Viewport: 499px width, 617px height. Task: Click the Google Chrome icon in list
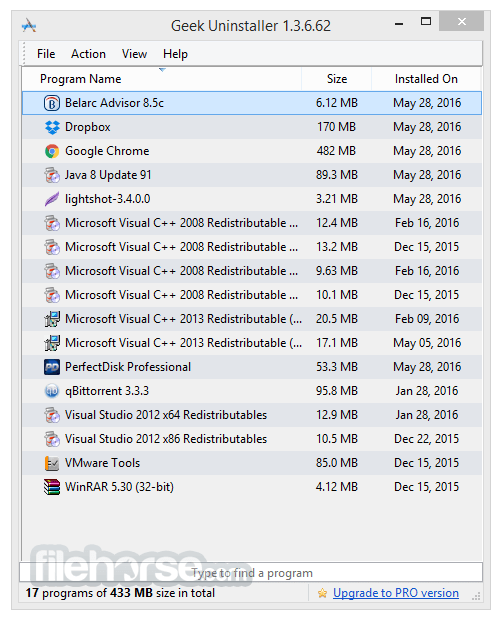pyautogui.click(x=52, y=151)
